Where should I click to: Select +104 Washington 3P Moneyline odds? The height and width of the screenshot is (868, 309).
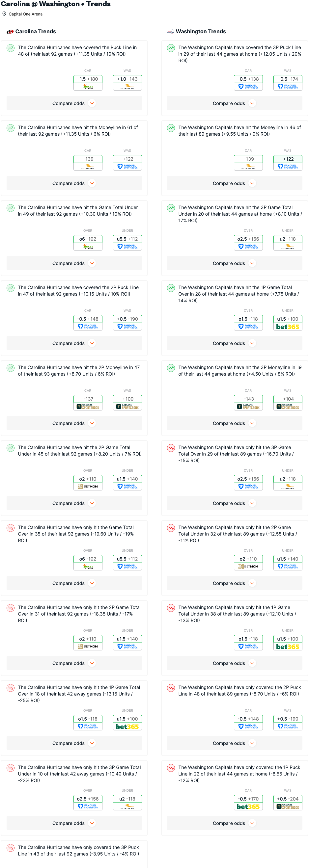tap(288, 399)
